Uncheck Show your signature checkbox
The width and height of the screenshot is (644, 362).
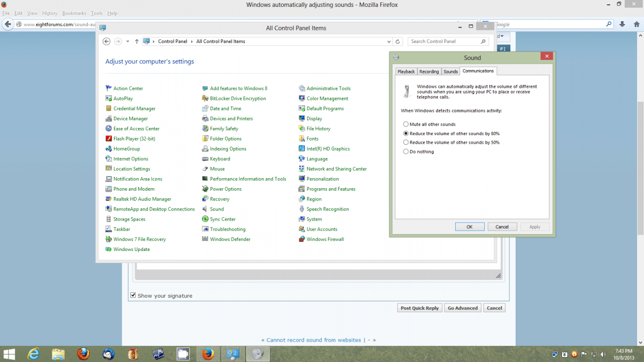click(133, 295)
